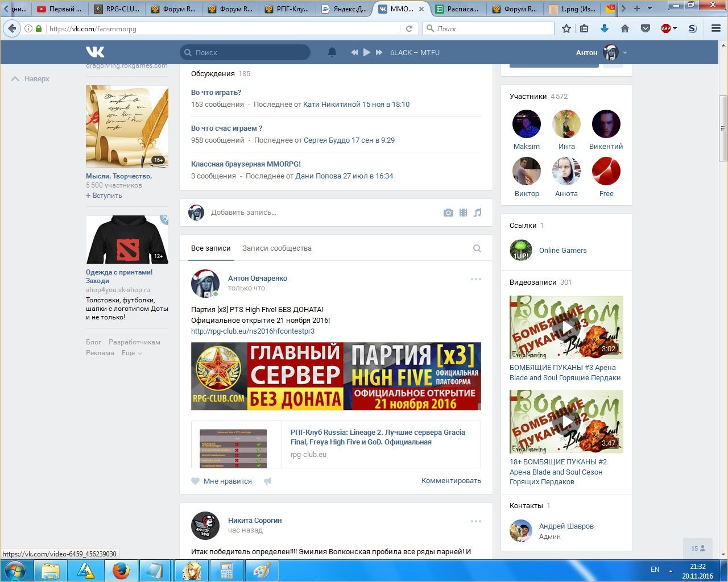This screenshot has width=728, height=582.
Task: Open Online Gamers link
Action: (562, 251)
